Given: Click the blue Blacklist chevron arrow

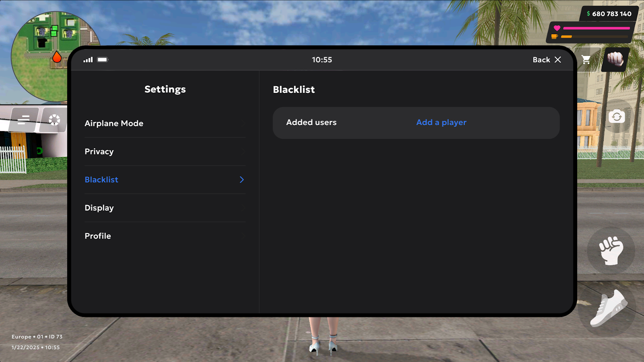Looking at the screenshot, I should tap(242, 180).
